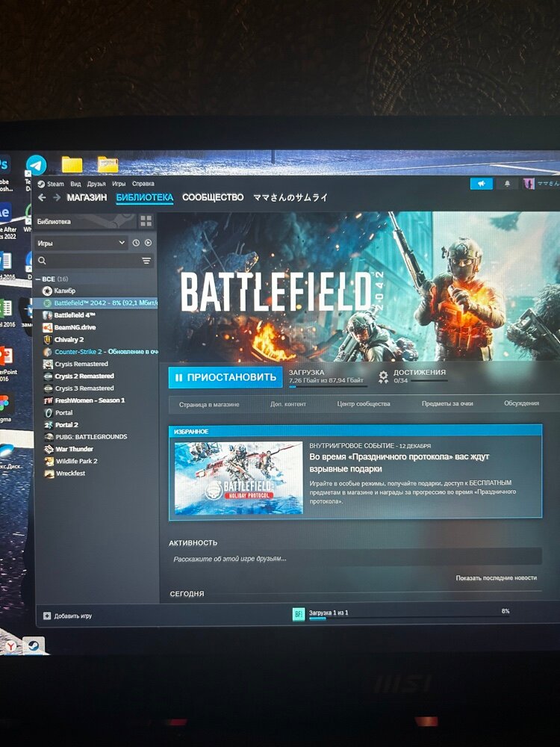Open the Игры menu

119,184
